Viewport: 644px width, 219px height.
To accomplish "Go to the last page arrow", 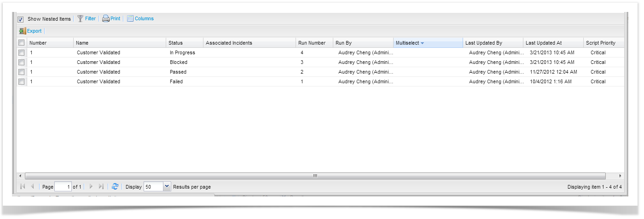I will [101, 187].
